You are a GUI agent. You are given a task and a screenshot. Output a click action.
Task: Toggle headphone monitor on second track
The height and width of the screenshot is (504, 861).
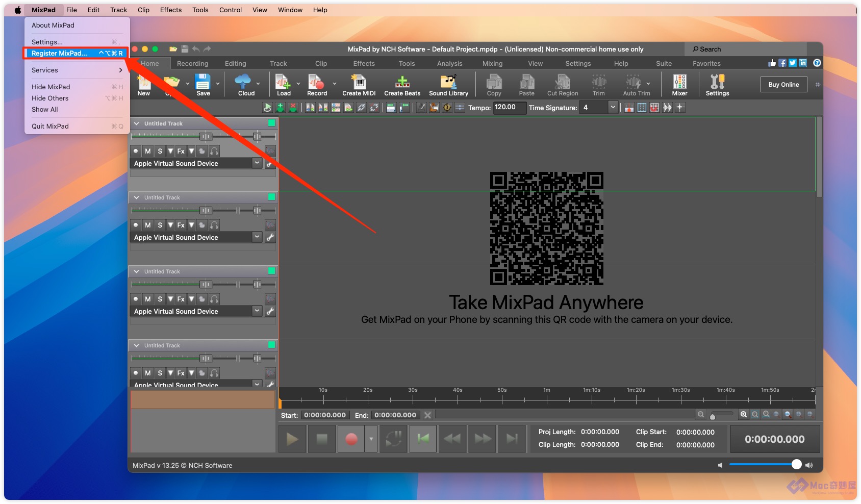click(214, 225)
